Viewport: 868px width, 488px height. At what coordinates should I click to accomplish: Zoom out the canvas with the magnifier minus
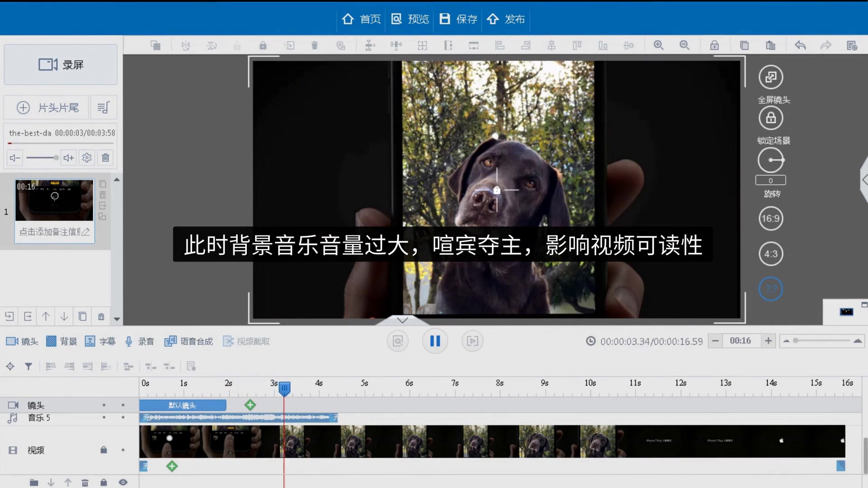[684, 45]
